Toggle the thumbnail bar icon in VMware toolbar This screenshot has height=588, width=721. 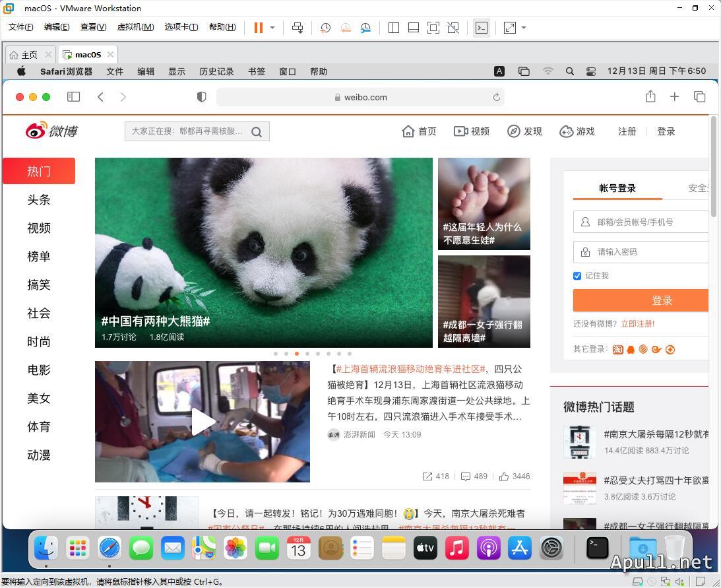[x=414, y=28]
